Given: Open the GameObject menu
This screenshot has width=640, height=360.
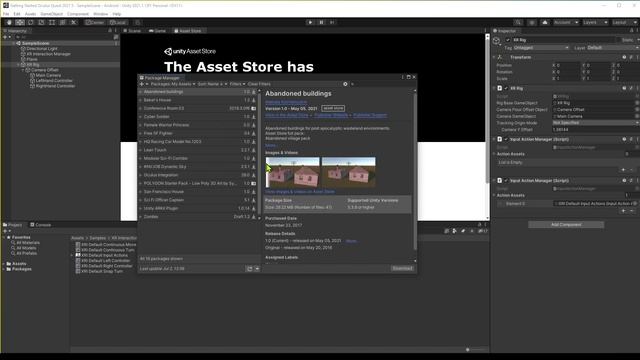Looking at the screenshot, I should tap(51, 14).
